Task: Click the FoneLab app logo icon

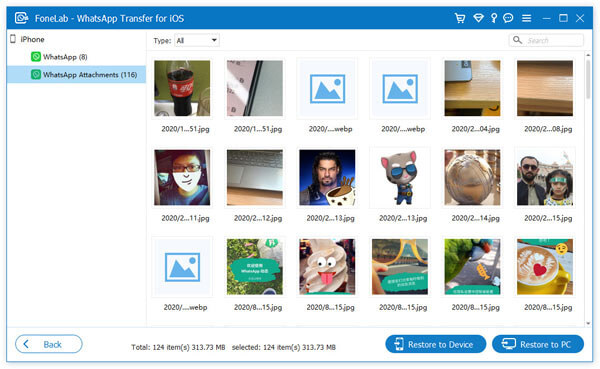Action: [x=22, y=18]
